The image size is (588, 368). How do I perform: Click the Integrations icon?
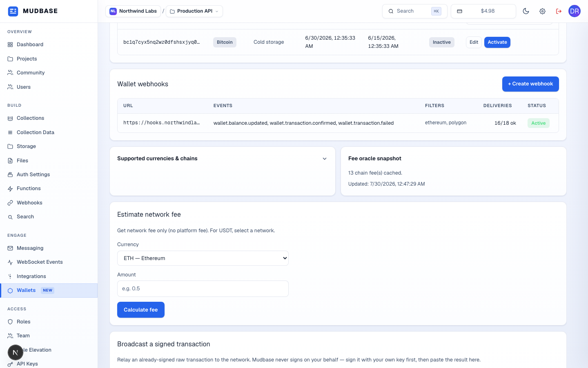click(10, 276)
